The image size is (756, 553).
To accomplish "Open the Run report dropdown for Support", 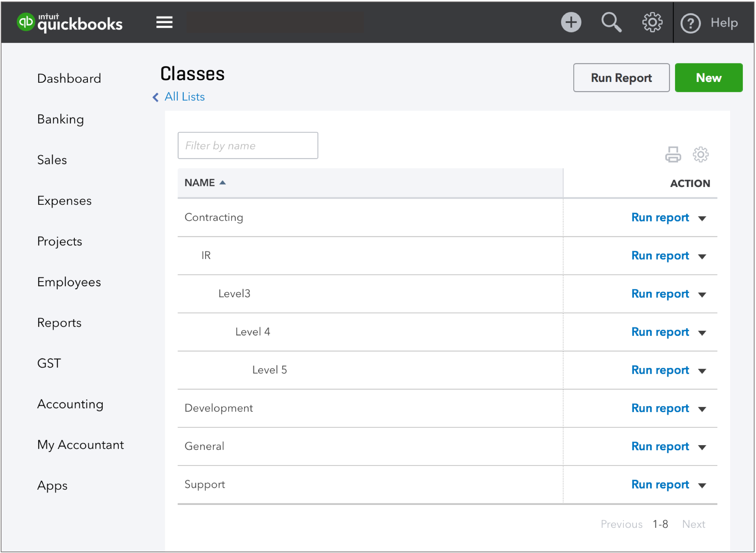I will point(702,485).
